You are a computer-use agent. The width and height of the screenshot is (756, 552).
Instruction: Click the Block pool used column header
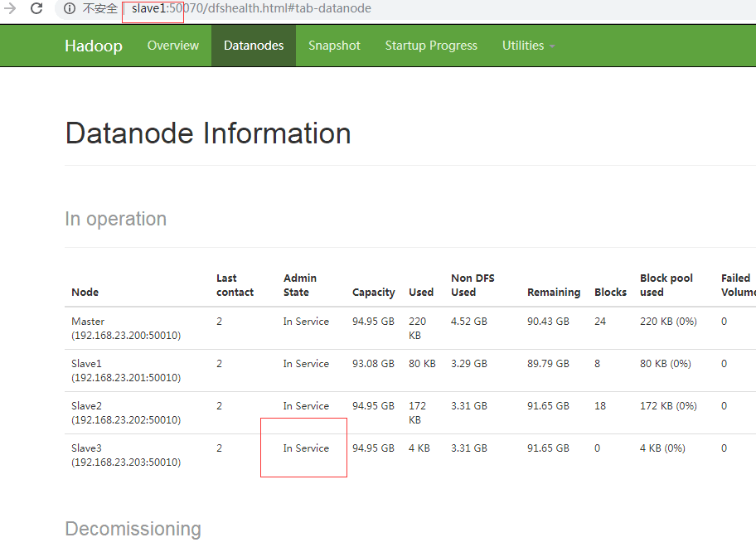[666, 285]
